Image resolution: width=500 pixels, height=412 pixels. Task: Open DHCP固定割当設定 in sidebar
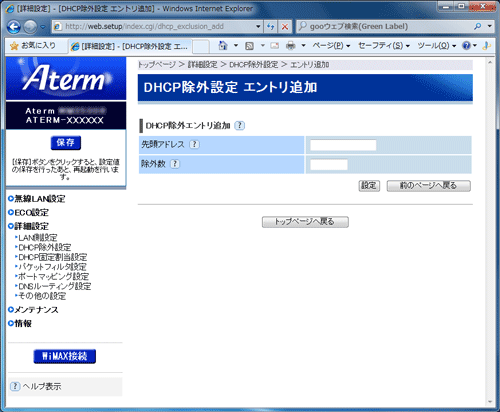pos(53,257)
